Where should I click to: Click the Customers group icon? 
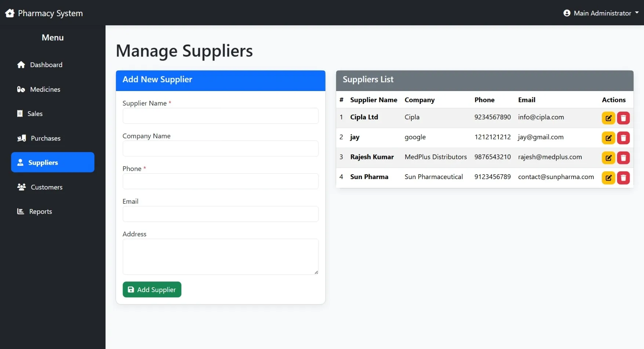tap(21, 187)
